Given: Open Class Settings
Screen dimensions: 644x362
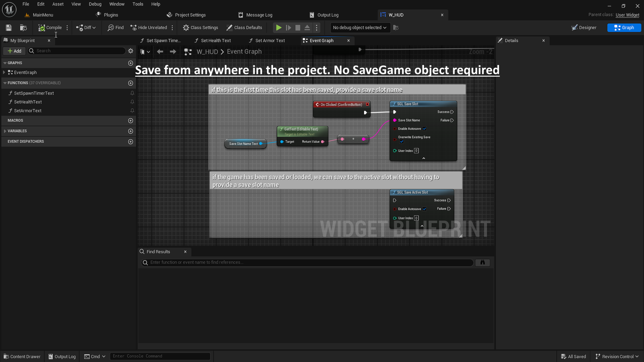Looking at the screenshot, I should tap(200, 28).
